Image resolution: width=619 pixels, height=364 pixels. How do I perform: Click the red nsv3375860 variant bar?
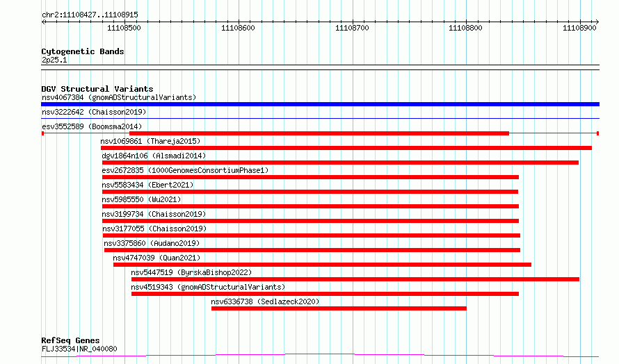tap(312, 250)
